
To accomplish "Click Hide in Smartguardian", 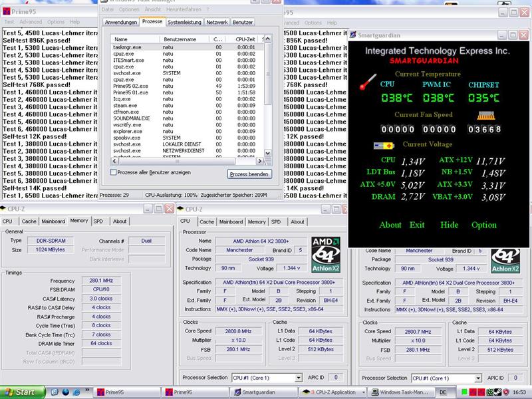I will pyautogui.click(x=450, y=225).
